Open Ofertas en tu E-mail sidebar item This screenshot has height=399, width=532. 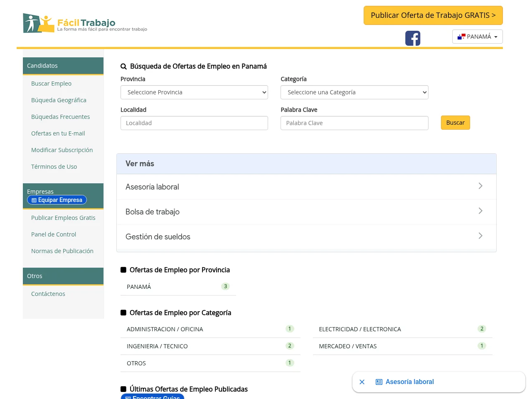click(58, 133)
